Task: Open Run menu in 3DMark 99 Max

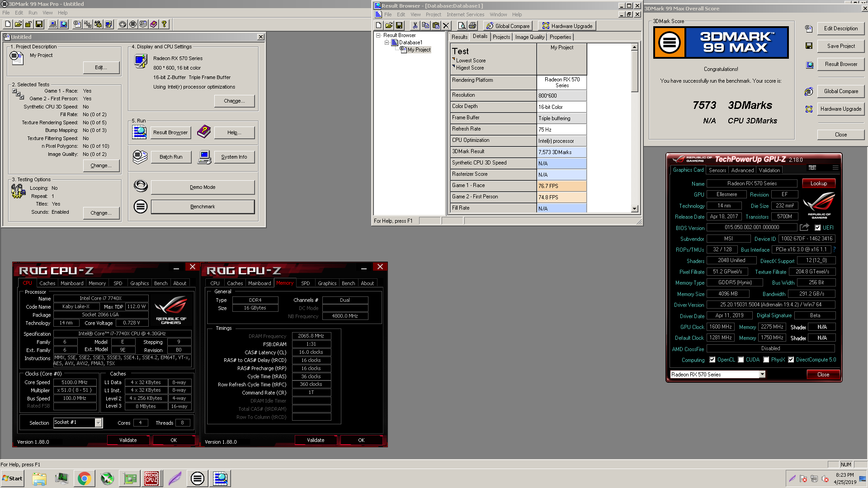Action: click(x=33, y=13)
